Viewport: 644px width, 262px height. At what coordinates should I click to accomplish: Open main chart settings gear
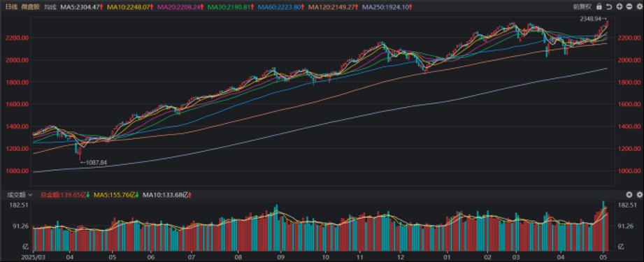coord(639,7)
